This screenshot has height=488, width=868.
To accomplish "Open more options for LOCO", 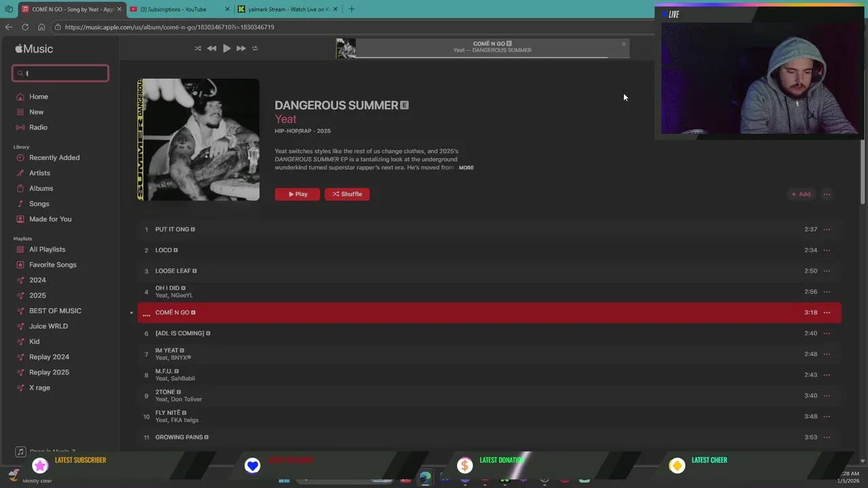I will tap(827, 250).
